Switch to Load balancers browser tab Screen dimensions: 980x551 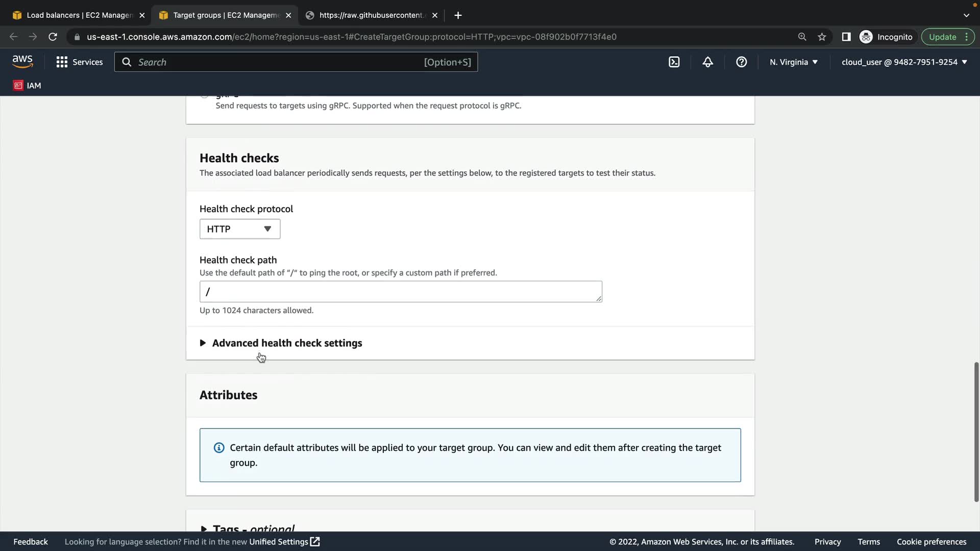coord(79,15)
